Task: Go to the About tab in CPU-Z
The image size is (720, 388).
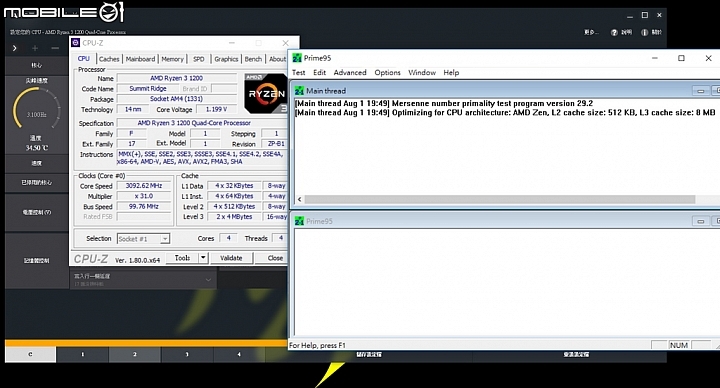Action: 277,59
